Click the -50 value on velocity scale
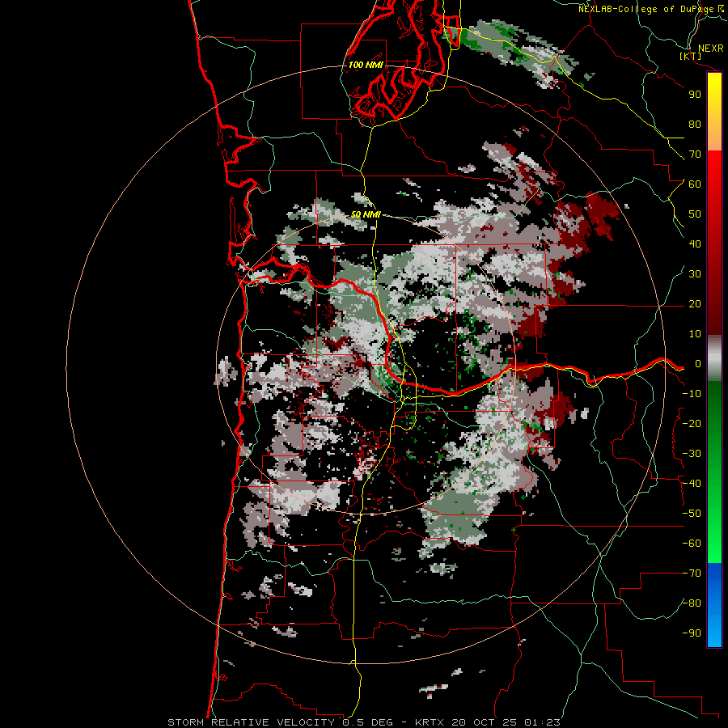The width and height of the screenshot is (728, 728). coord(692,514)
